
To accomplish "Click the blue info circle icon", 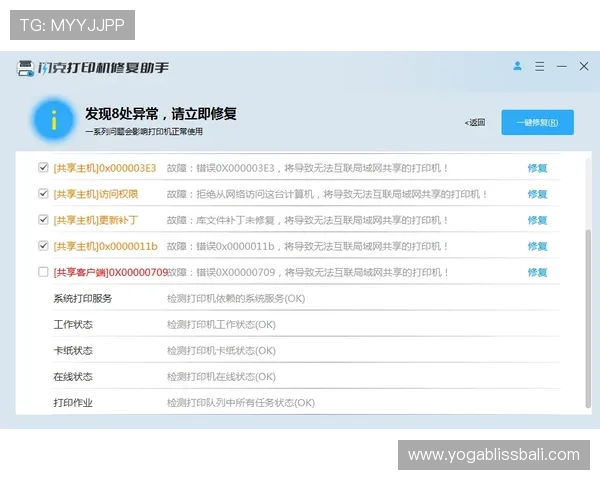I will [x=54, y=119].
